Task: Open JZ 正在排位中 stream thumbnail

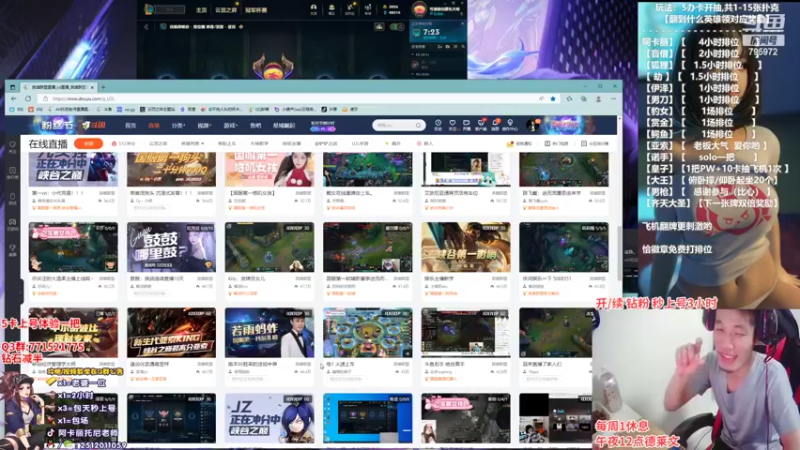Action: 269,418
